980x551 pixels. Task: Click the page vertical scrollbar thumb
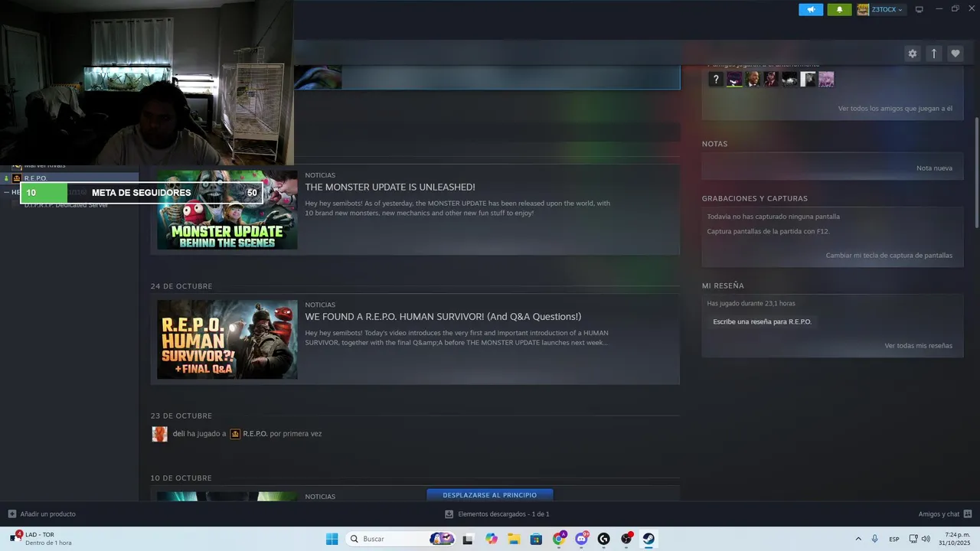point(977,172)
